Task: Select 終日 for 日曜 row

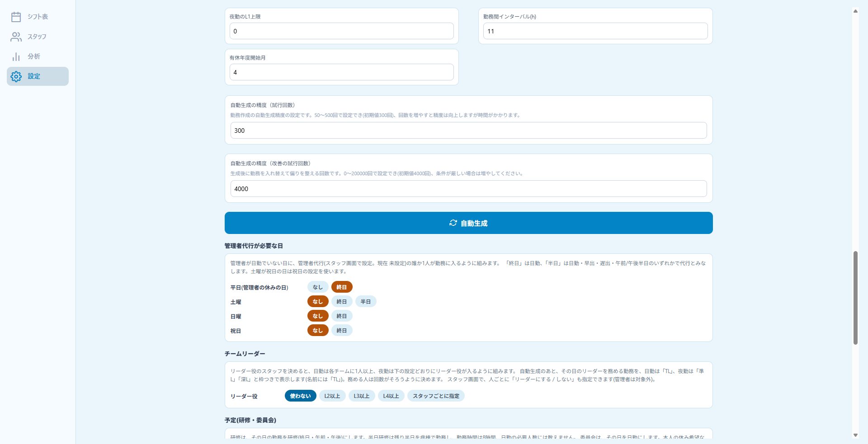Action: [342, 316]
